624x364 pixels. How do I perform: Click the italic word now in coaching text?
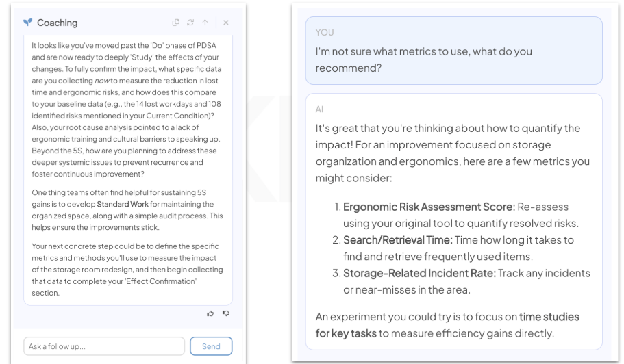tap(102, 81)
